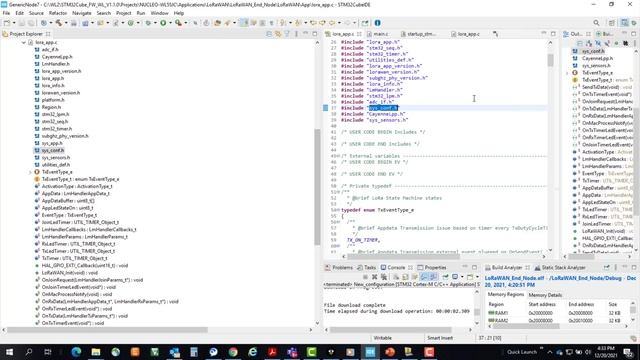Click Link with Editor in Project Explorer
640x360 pixels.
pos(278,34)
